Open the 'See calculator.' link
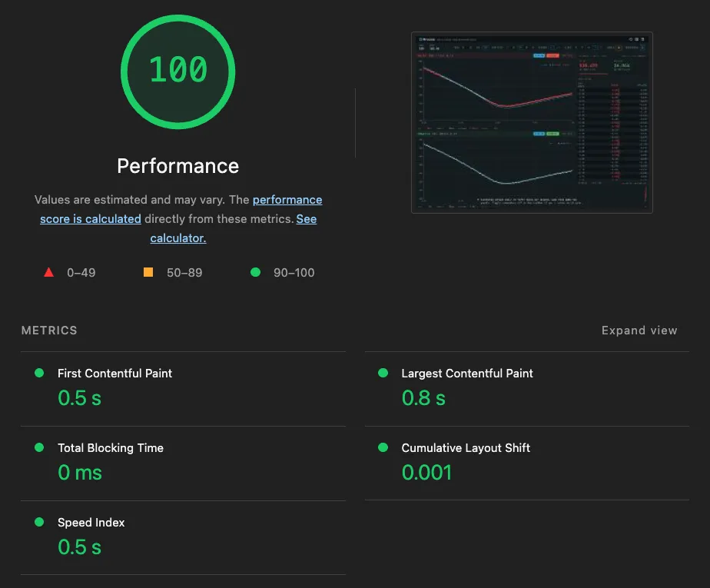Image resolution: width=710 pixels, height=588 pixels. 233,228
